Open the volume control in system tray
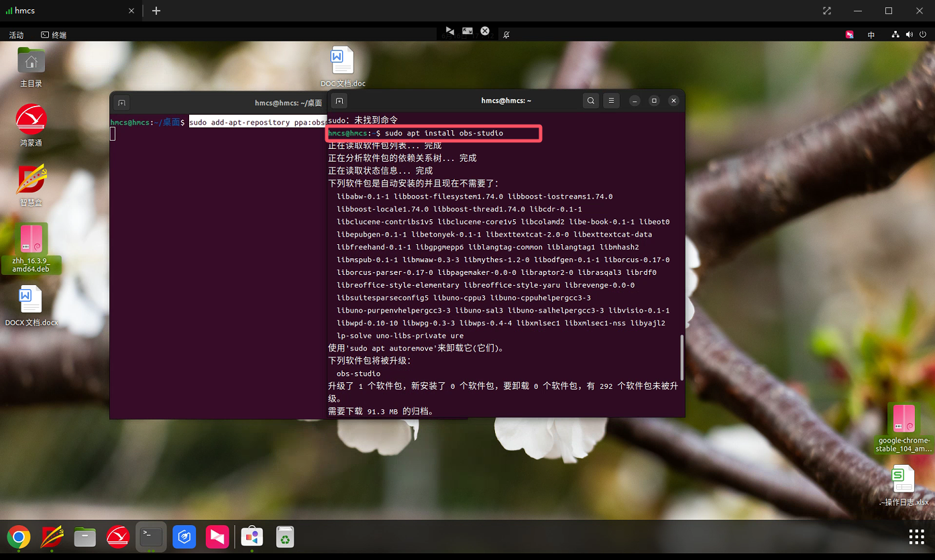 pos(910,35)
